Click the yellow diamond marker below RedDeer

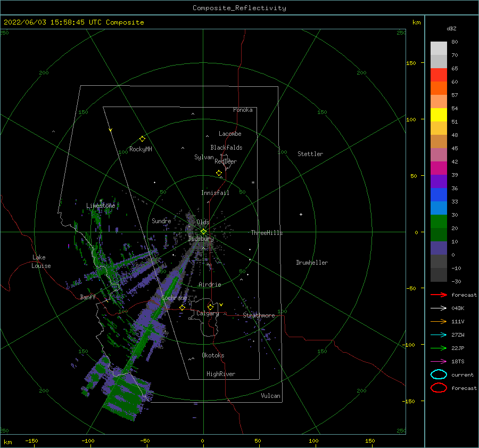(x=219, y=173)
